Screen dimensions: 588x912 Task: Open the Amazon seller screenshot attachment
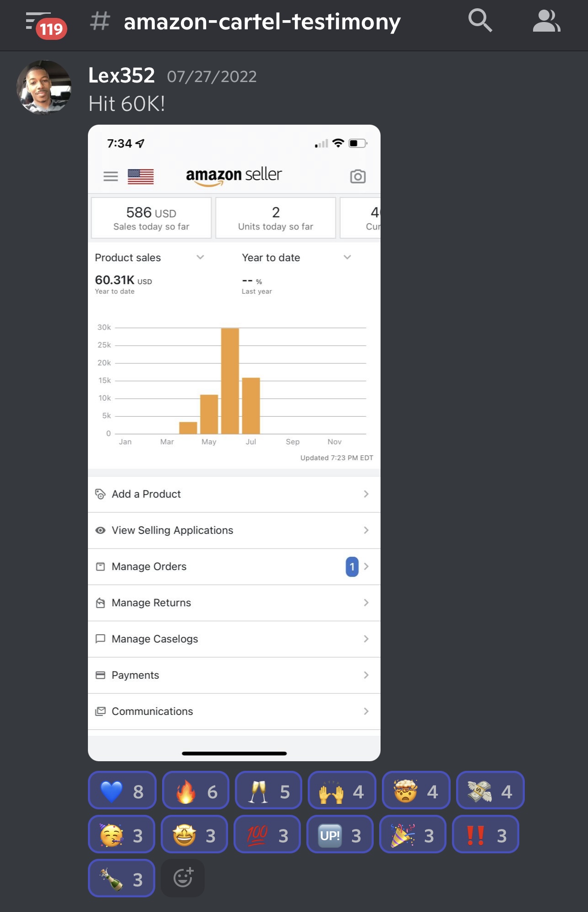234,443
